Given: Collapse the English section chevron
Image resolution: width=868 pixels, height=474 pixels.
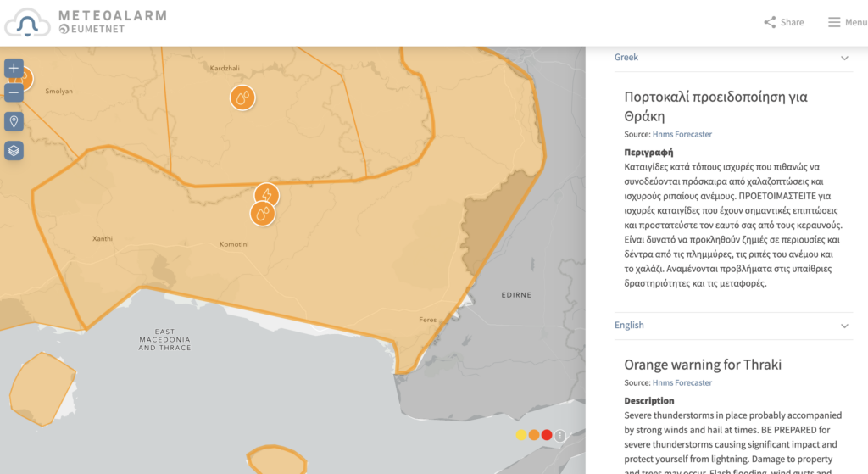Looking at the screenshot, I should (x=844, y=326).
